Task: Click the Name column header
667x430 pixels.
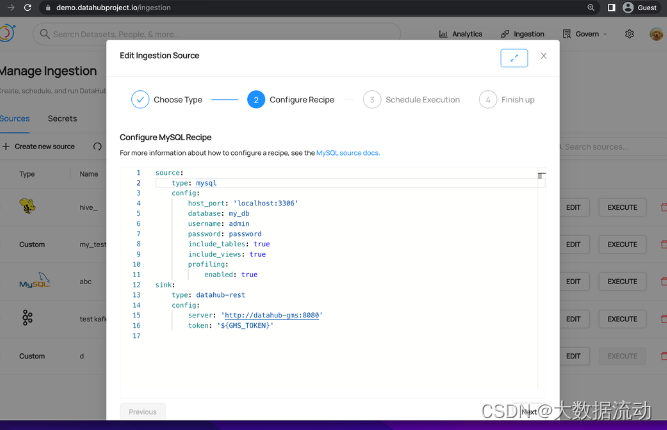Action: pos(89,174)
